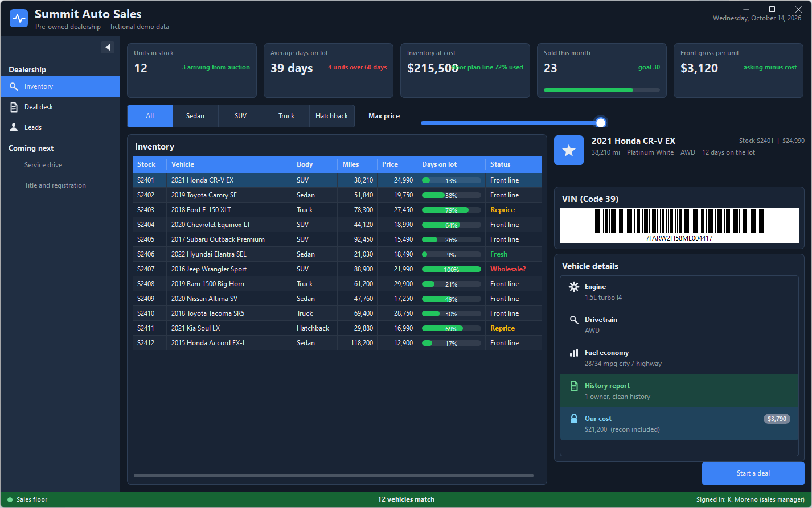The width and height of the screenshot is (812, 508).
Task: Filter inventory to Hatchback
Action: coord(332,116)
